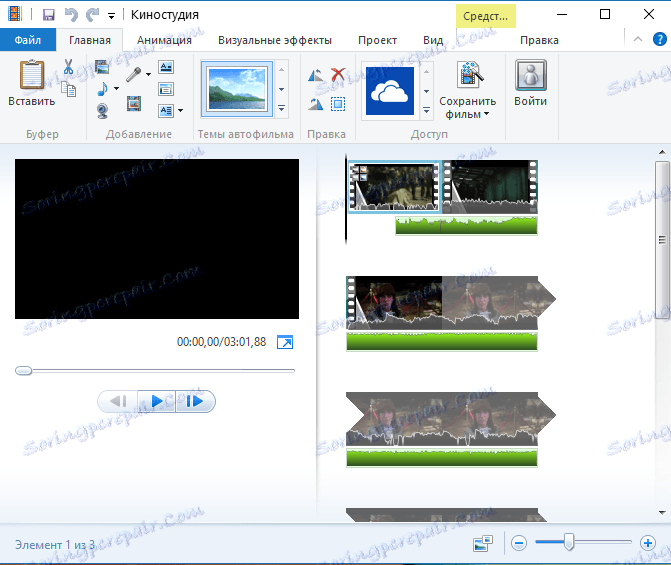The height and width of the screenshot is (565, 671).
Task: Expand AutoMovie themes gallery fully
Action: pyautogui.click(x=282, y=108)
